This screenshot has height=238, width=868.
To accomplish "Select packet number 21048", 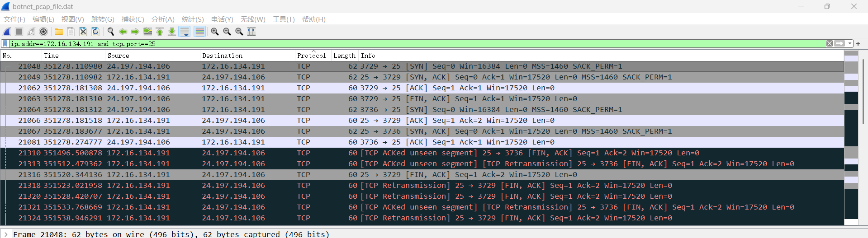I will (x=422, y=66).
